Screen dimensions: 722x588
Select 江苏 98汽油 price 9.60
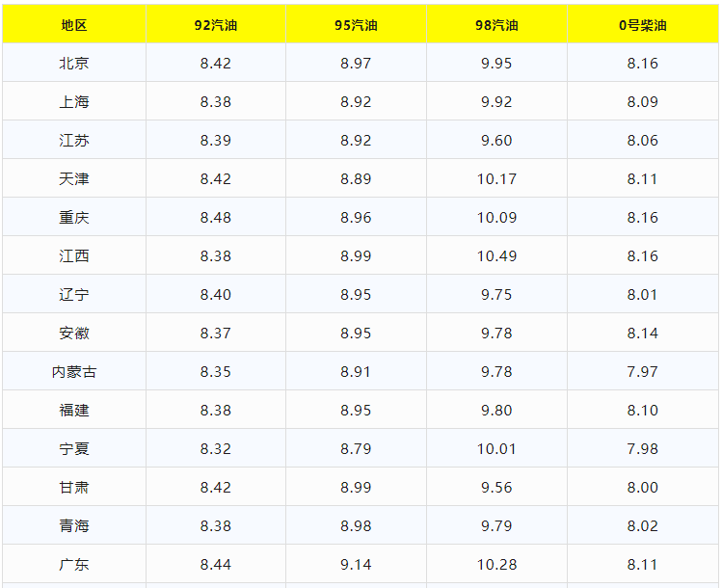[x=496, y=141]
